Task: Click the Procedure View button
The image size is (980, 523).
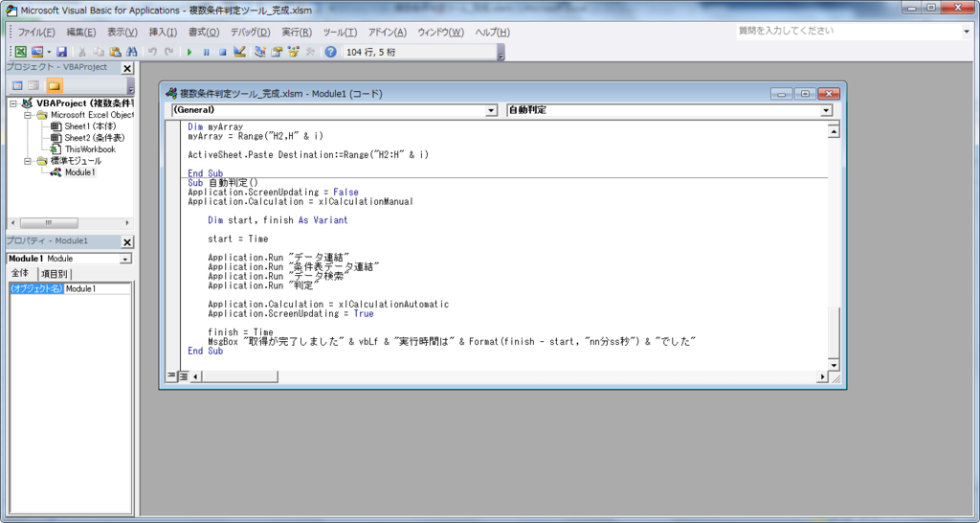Action: click(171, 376)
